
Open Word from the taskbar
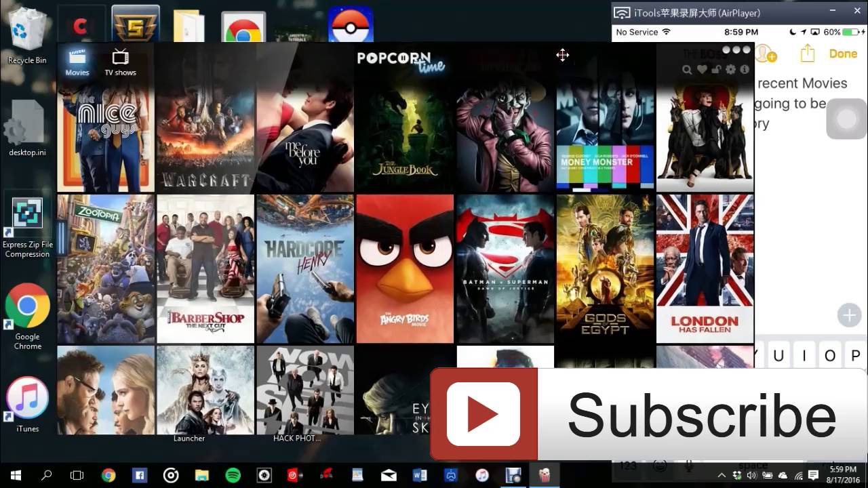pos(420,475)
